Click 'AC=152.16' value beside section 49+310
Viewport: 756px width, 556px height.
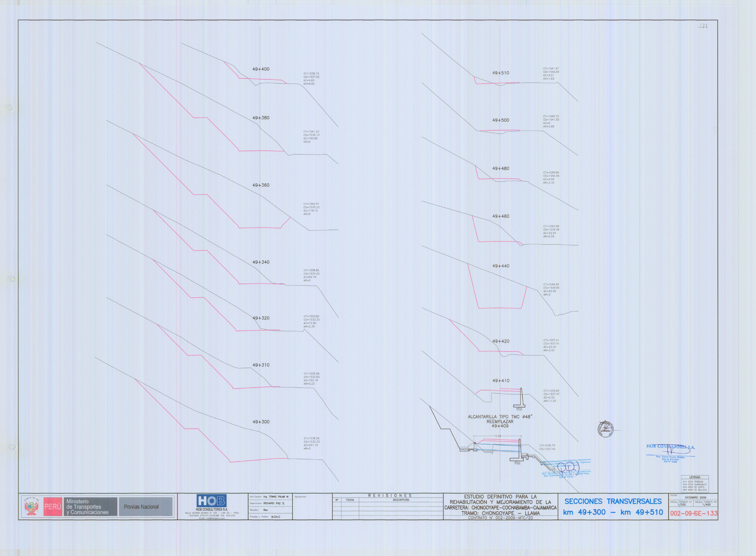(310, 380)
